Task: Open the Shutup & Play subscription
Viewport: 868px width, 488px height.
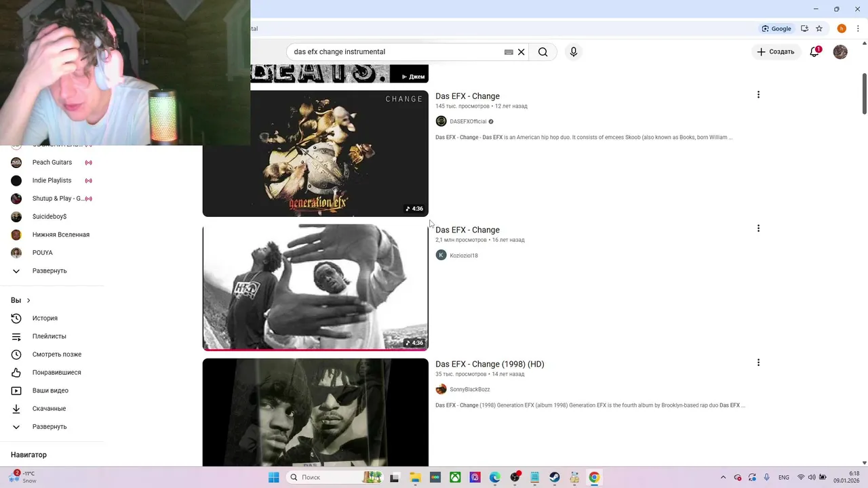Action: 52,199
